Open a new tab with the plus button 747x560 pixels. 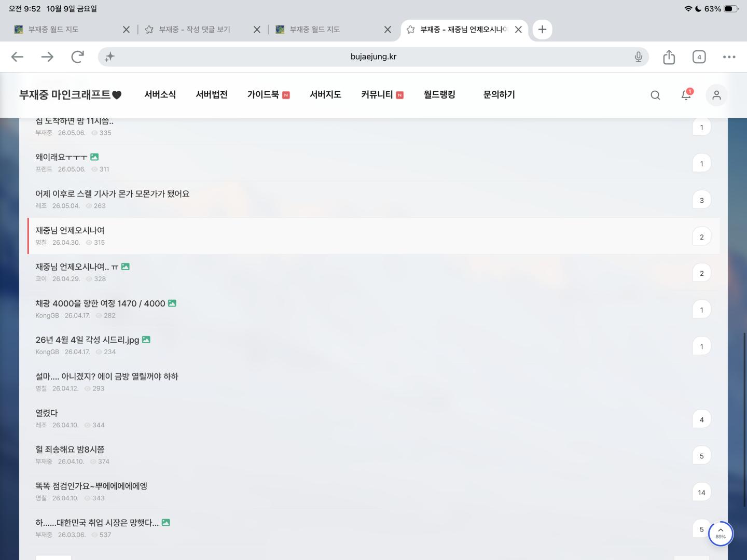tap(542, 30)
